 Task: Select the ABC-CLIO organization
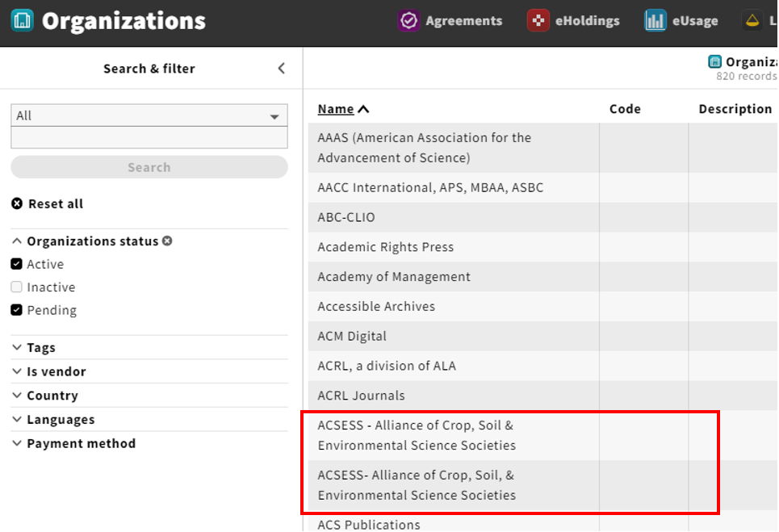[x=542, y=217]
